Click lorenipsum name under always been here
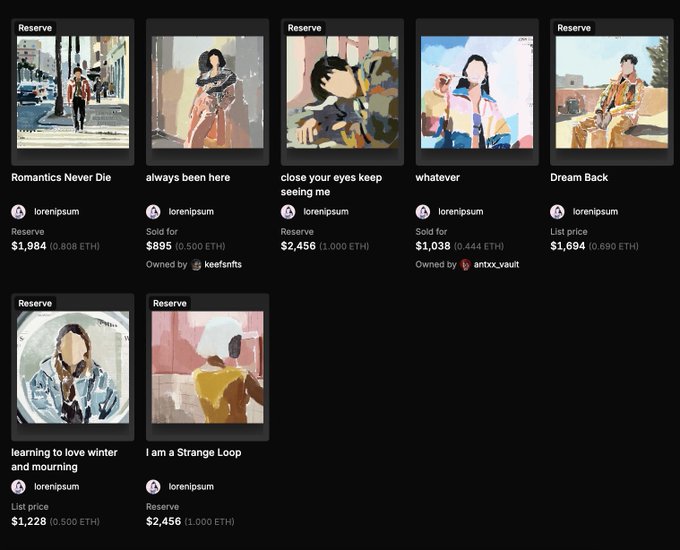This screenshot has width=680, height=550. tap(191, 212)
